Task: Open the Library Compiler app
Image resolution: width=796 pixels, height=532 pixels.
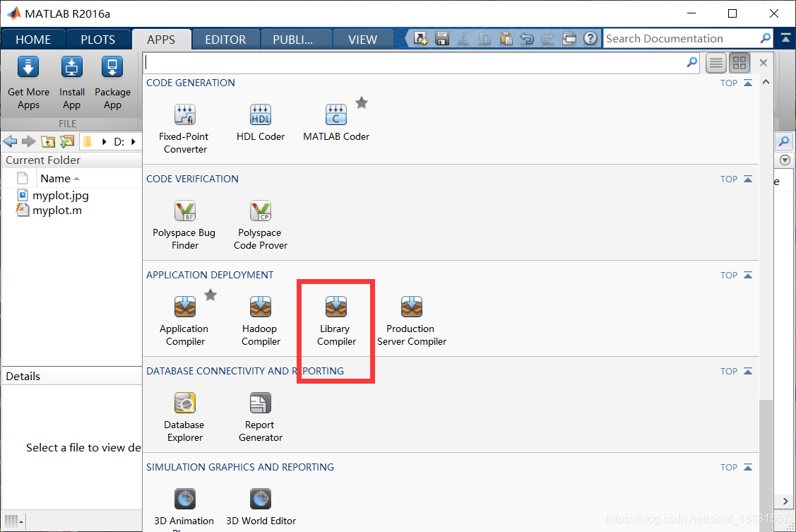Action: (x=336, y=320)
